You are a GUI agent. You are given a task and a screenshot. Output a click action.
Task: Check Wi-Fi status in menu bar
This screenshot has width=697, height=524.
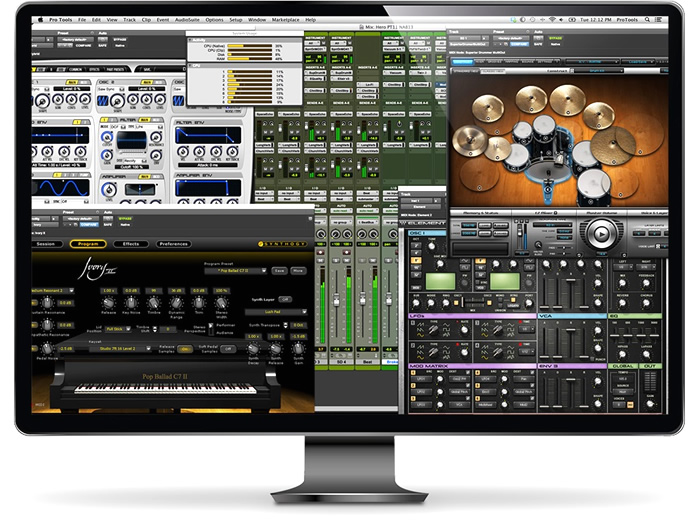(x=552, y=20)
